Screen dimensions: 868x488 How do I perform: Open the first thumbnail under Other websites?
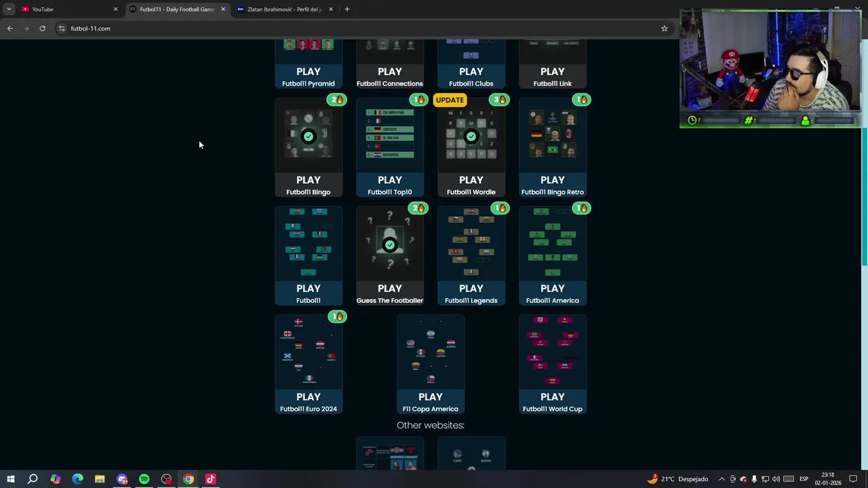(x=390, y=454)
